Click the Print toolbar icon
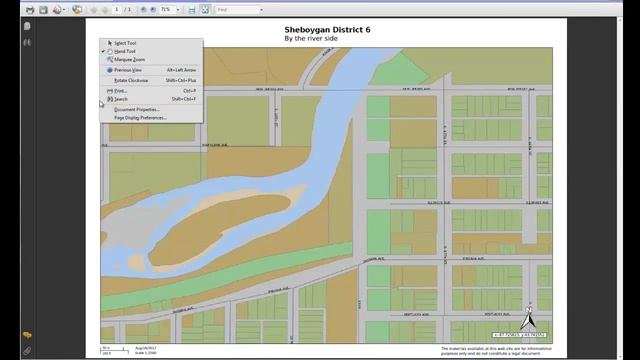The image size is (640, 360). [30, 9]
